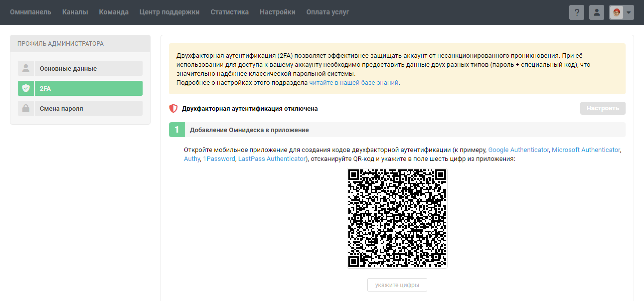644x301 pixels.
Task: Click the ПРОФИЛЬ АДМИНИСТРАТОРА panel header
Action: tap(80, 44)
